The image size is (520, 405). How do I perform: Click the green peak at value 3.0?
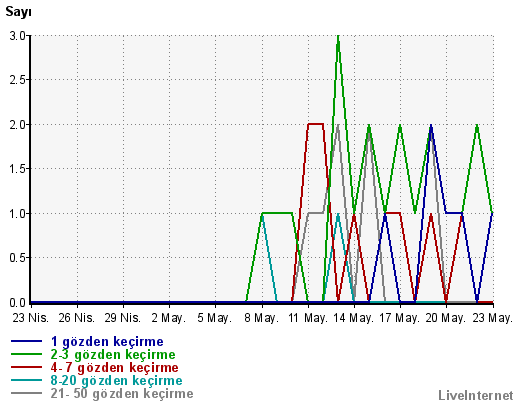pyautogui.click(x=338, y=36)
